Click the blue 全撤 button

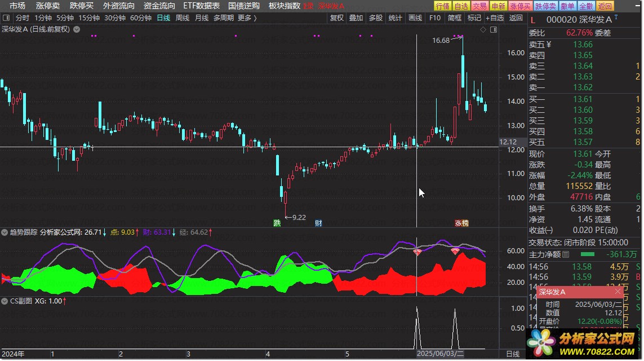click(x=586, y=6)
